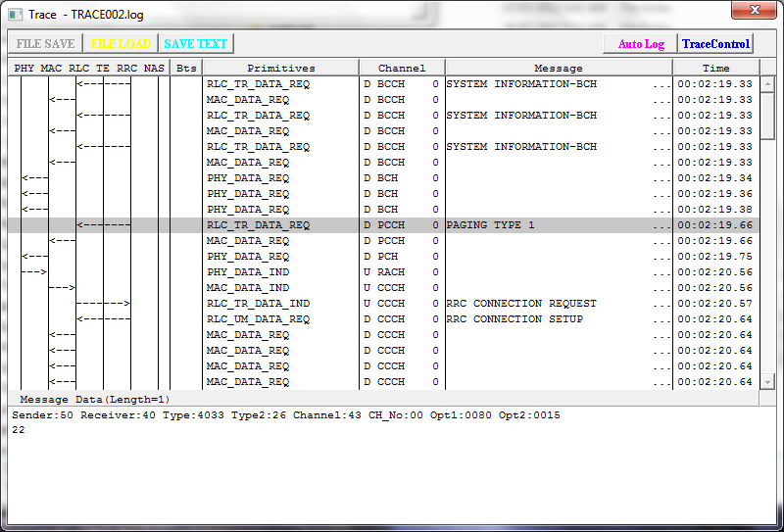The height and width of the screenshot is (532, 784).
Task: Export the trace using SAVE TEXT
Action: click(196, 43)
